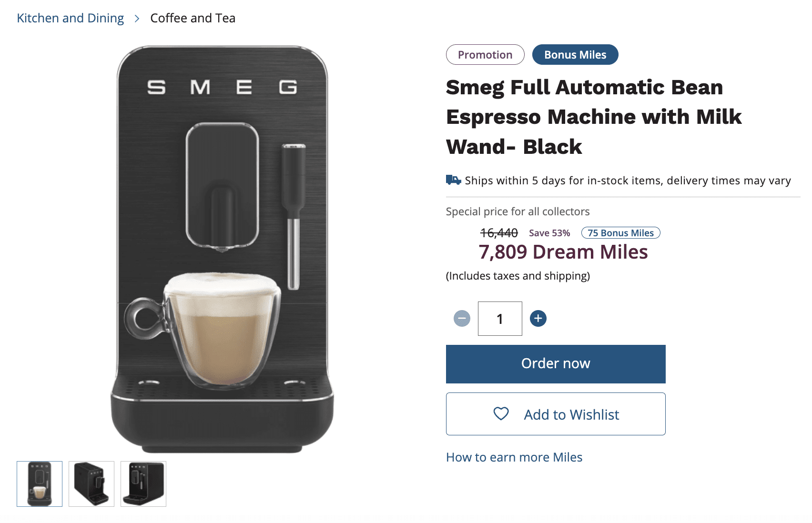This screenshot has width=812, height=523.
Task: Click the main Smeg machine product image
Action: click(x=222, y=249)
